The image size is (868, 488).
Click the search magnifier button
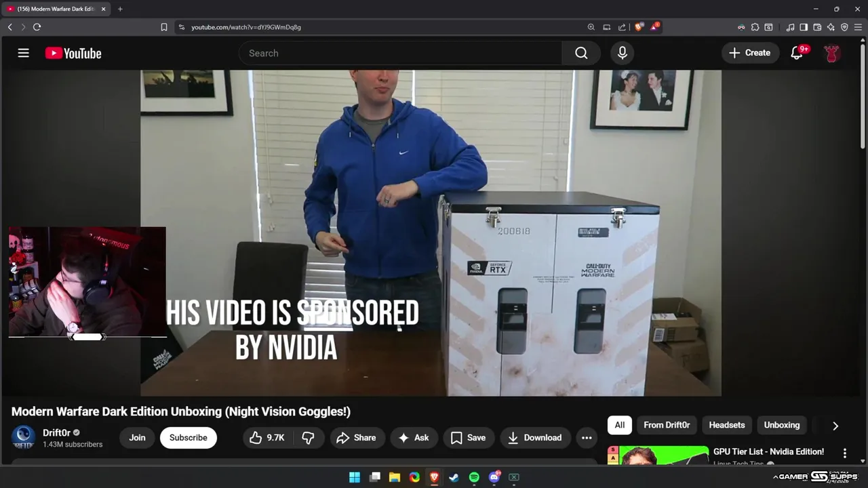click(x=581, y=53)
